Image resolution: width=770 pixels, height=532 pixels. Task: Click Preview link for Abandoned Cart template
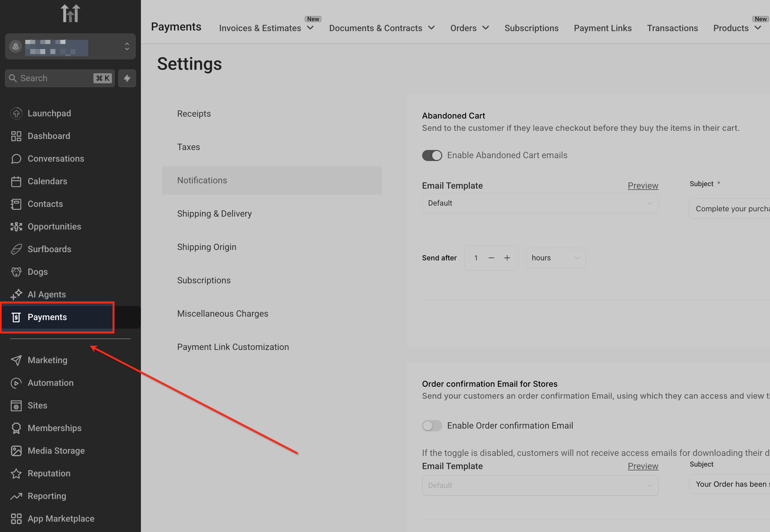(x=643, y=186)
